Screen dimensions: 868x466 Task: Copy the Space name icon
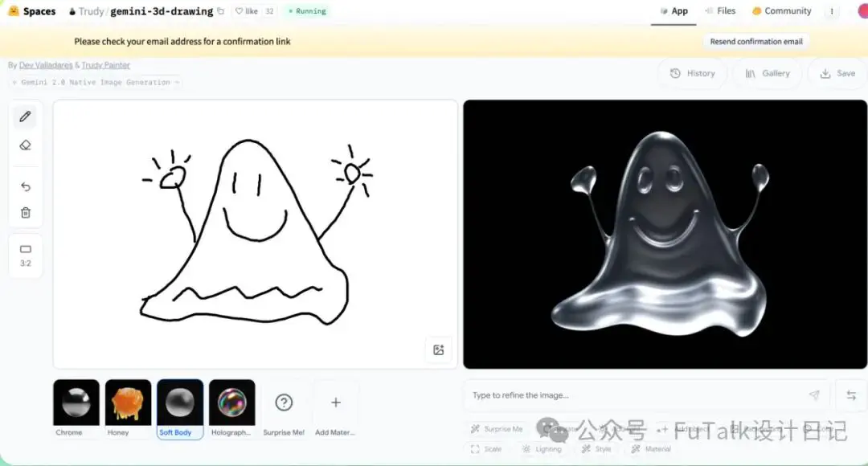tap(220, 11)
